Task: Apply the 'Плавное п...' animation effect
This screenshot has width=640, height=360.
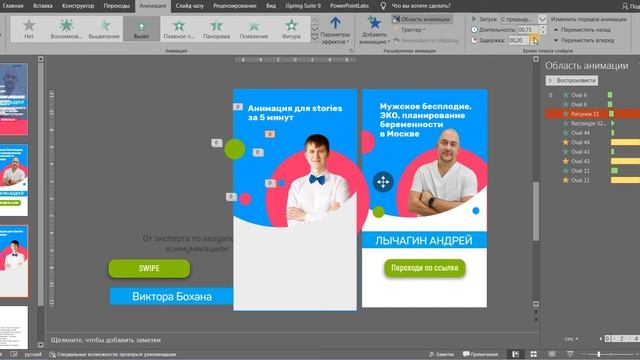Action: click(x=179, y=29)
